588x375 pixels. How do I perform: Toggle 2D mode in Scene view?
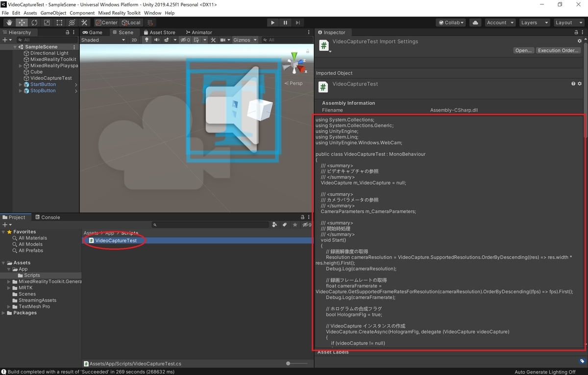click(134, 40)
